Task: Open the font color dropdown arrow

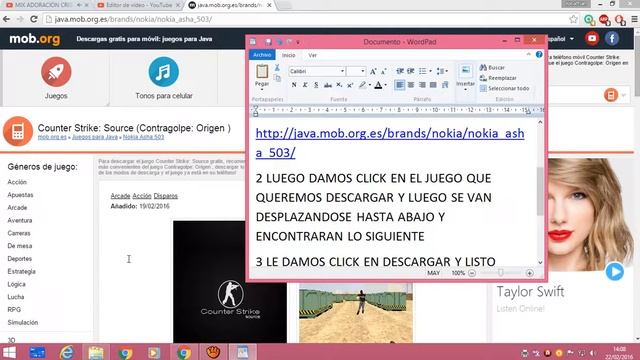Action: pyautogui.click(x=386, y=85)
